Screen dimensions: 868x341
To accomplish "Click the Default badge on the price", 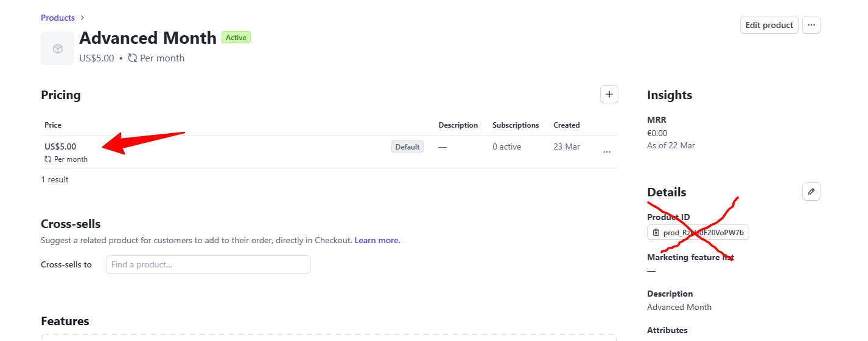I will [407, 146].
